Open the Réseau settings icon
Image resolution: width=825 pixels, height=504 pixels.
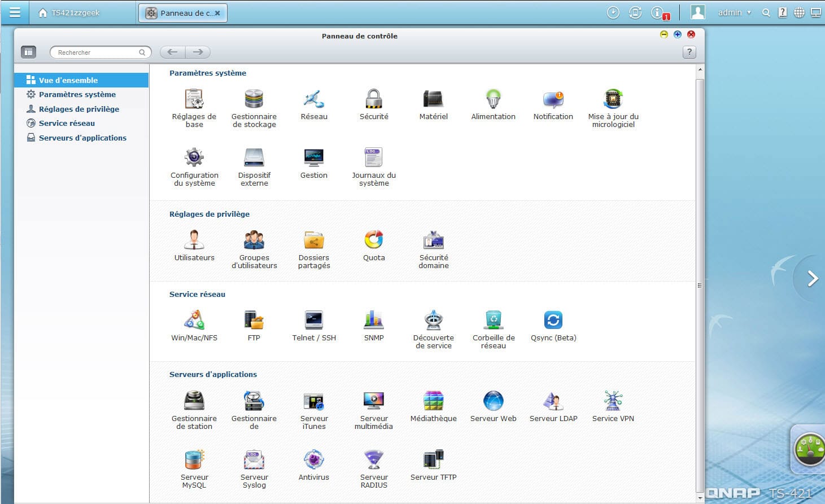(x=314, y=100)
